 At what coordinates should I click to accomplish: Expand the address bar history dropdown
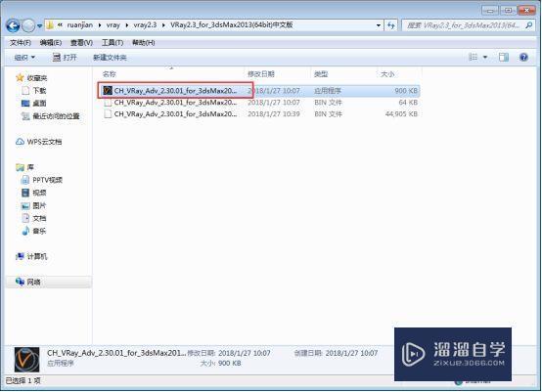(379, 25)
